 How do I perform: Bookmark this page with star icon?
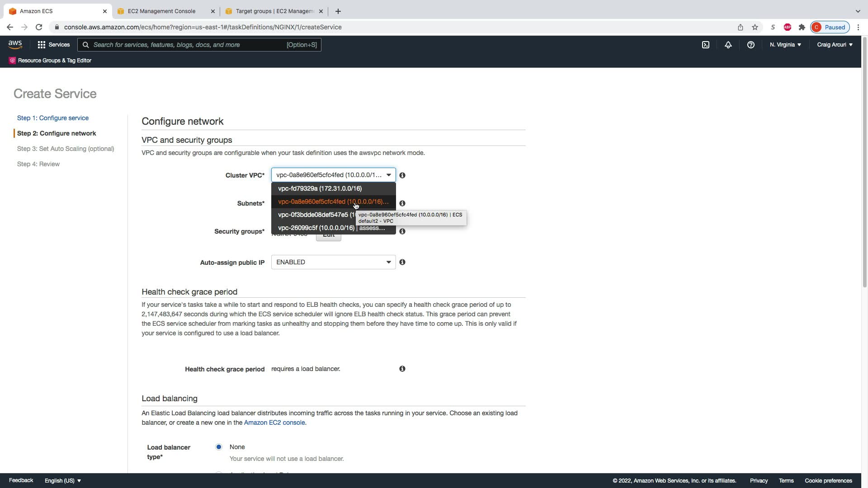755,27
